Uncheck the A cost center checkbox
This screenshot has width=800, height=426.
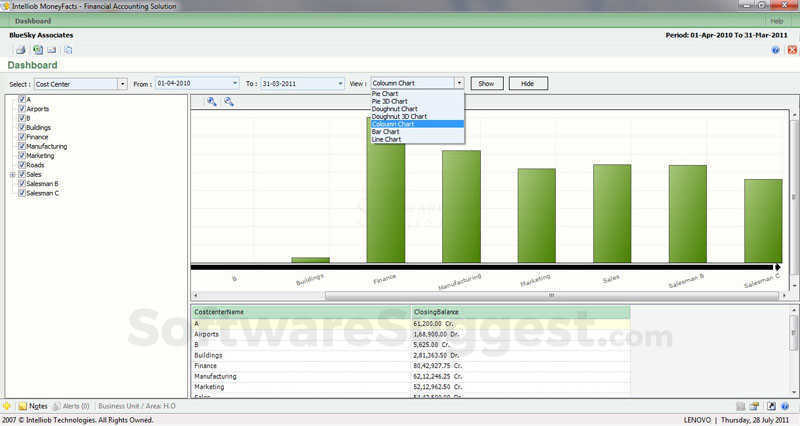(22, 99)
